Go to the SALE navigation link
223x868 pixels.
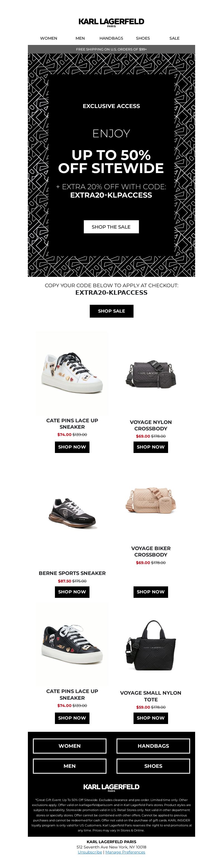174,39
